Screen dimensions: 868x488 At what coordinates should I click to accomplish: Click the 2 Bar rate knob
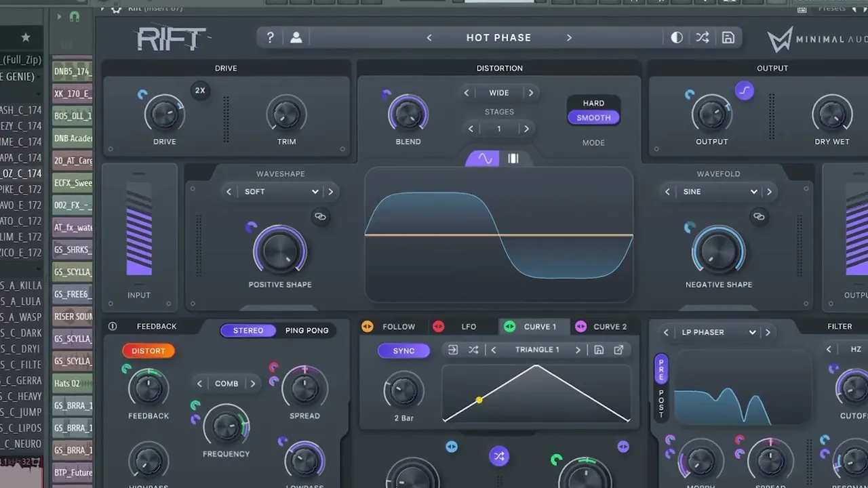click(403, 390)
